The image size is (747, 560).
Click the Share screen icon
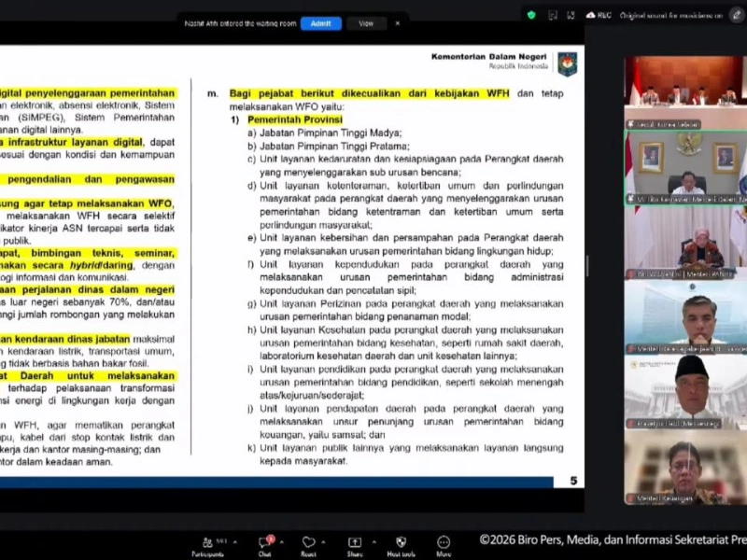pos(355,543)
